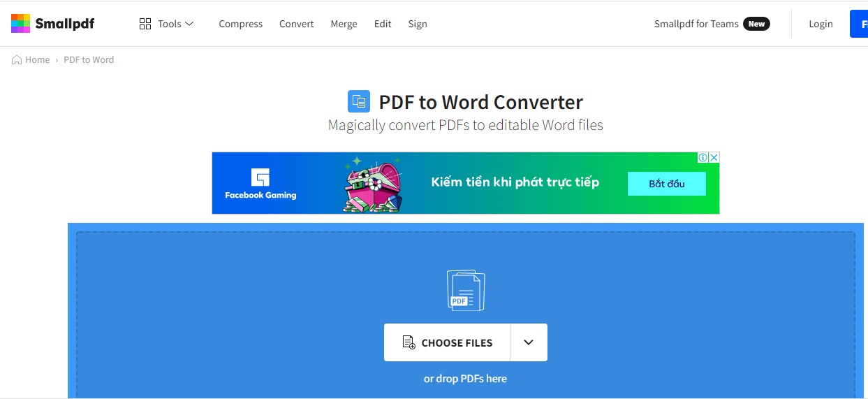This screenshot has width=868, height=399.
Task: Click the PDF to Word Converter heading
Action: 481,102
